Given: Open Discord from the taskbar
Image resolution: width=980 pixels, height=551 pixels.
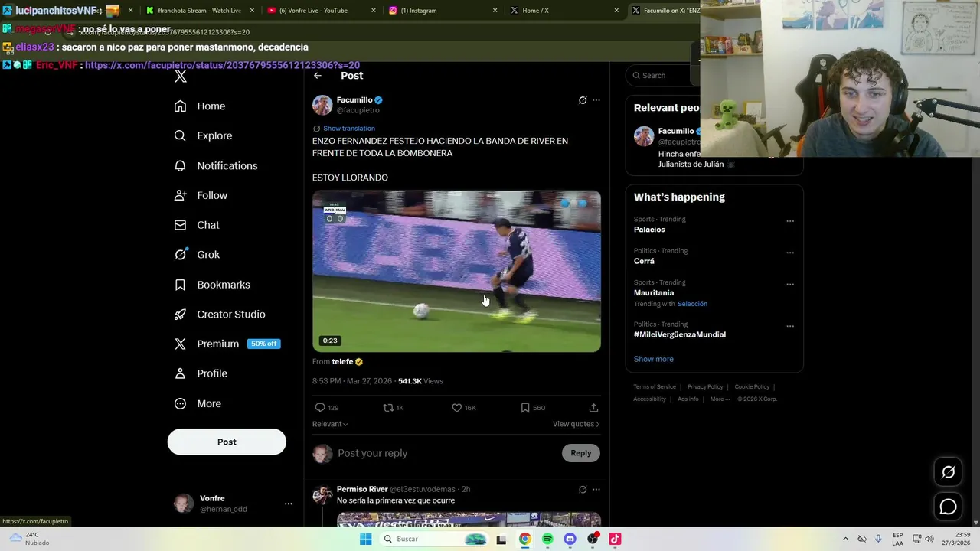Looking at the screenshot, I should tap(570, 539).
